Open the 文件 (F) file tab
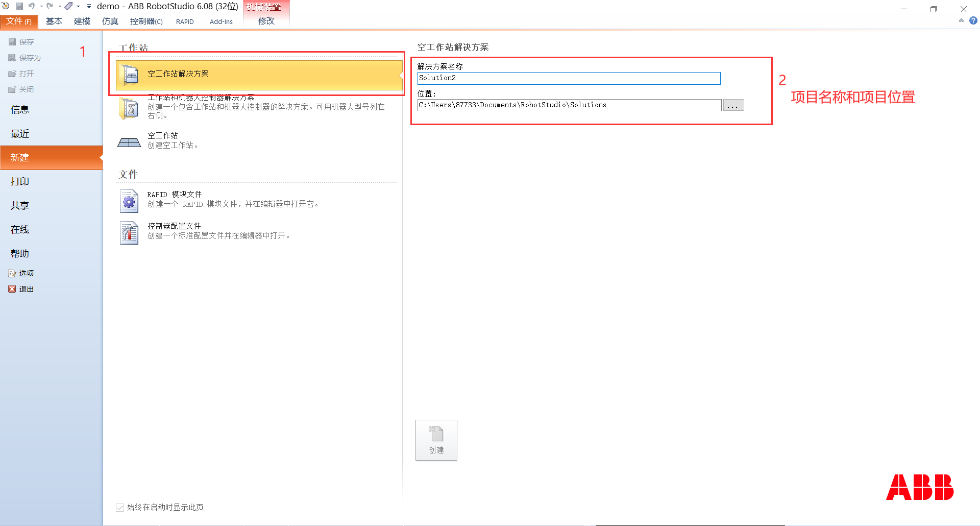Viewport: 980px width, 526px height. pyautogui.click(x=19, y=21)
